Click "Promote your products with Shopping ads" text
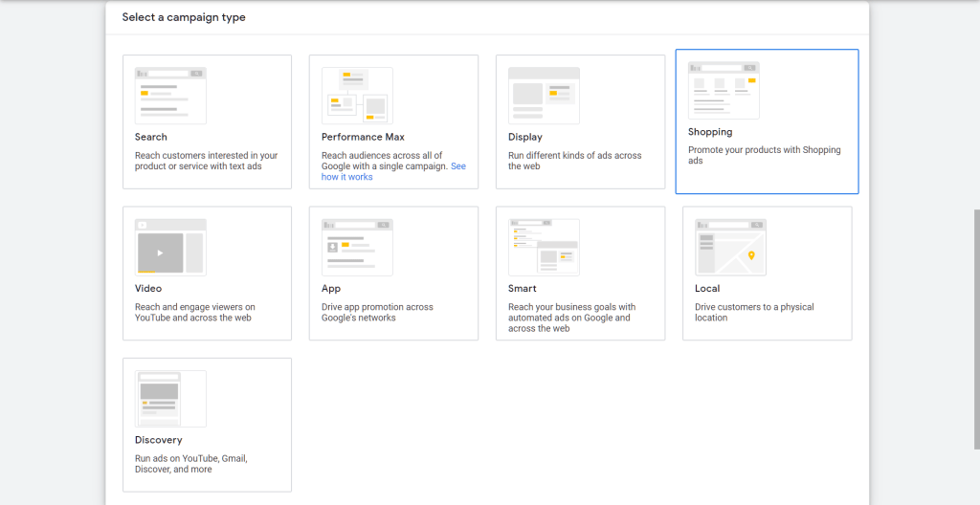980x505 pixels. pos(764,155)
